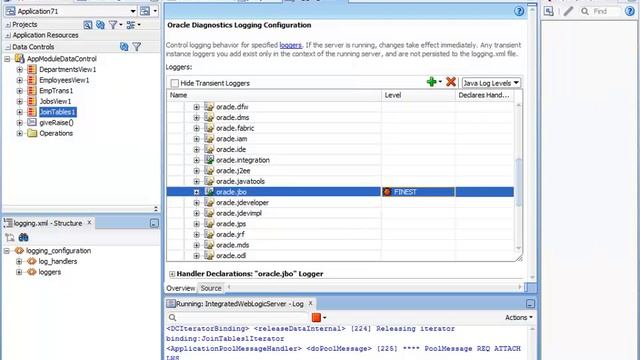
Task: Click the Projects refresh icon
Action: coord(100,25)
